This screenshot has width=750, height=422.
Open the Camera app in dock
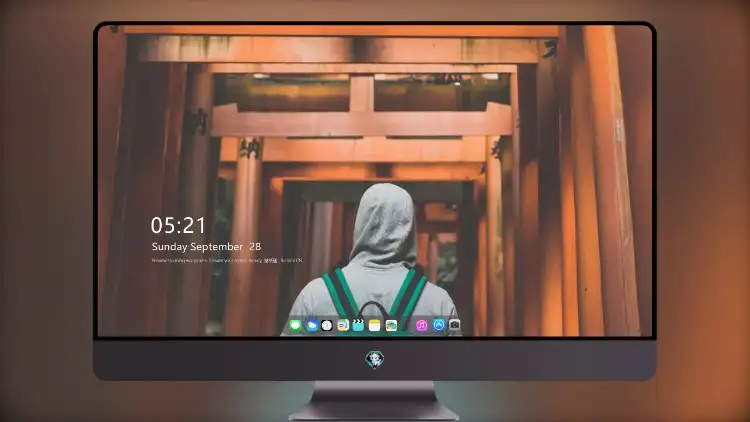[x=455, y=325]
